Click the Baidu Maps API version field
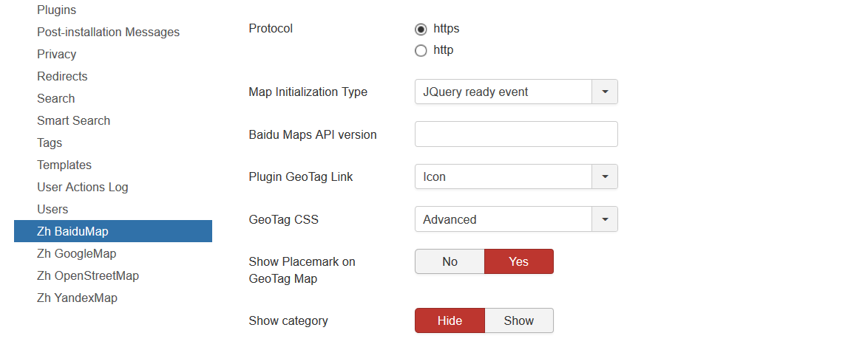 (515, 134)
